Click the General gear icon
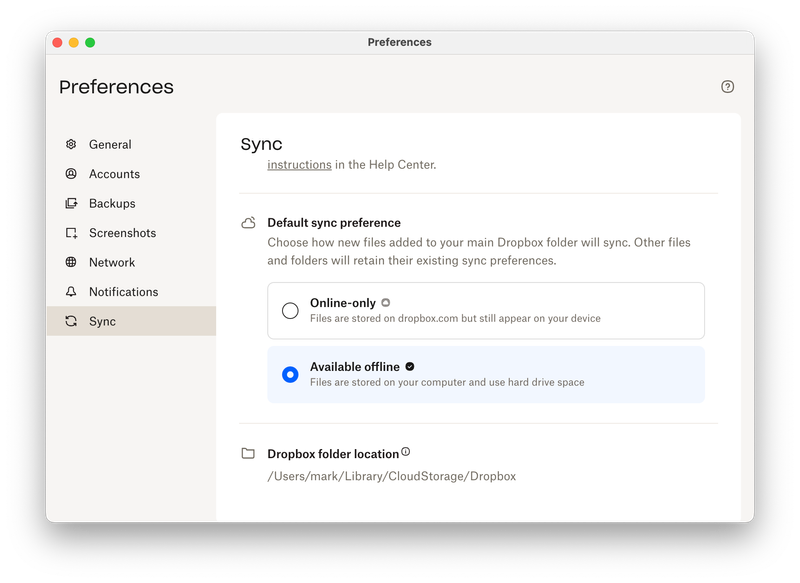Image resolution: width=800 pixels, height=583 pixels. [x=71, y=144]
